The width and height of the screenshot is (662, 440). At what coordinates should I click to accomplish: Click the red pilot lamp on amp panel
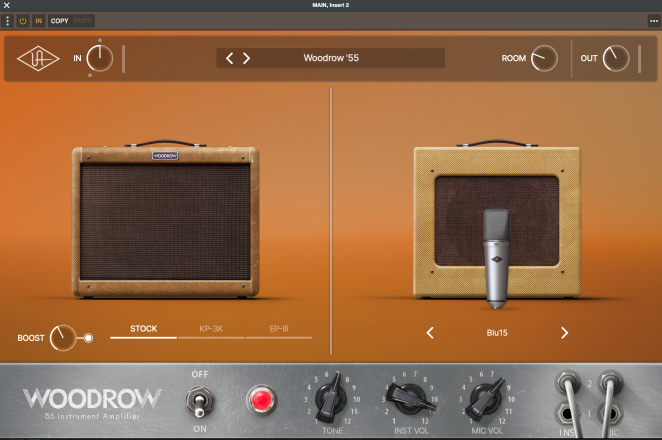262,400
